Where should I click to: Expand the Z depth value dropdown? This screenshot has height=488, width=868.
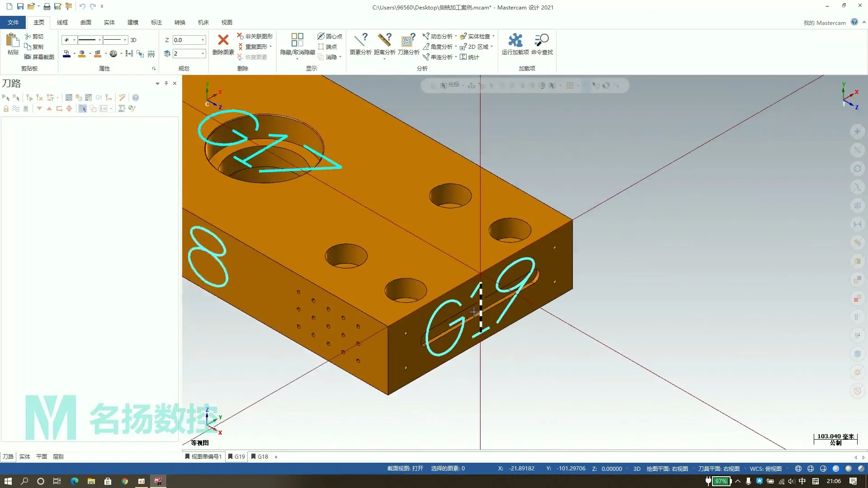tap(203, 40)
